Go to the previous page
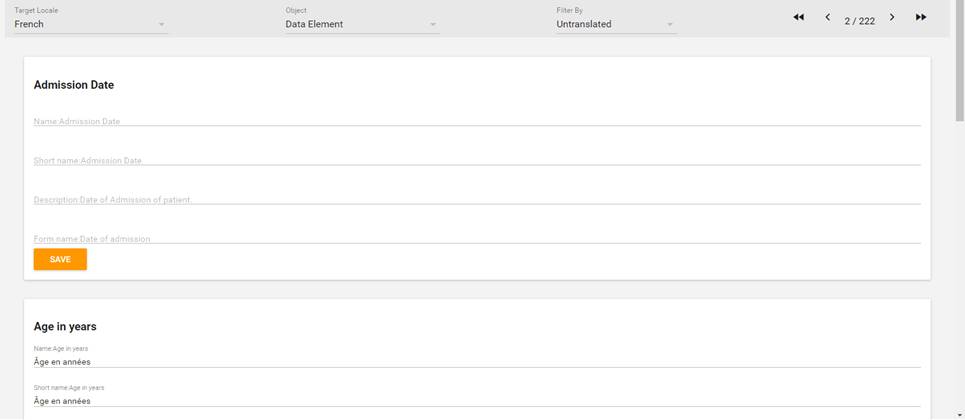 click(x=827, y=17)
